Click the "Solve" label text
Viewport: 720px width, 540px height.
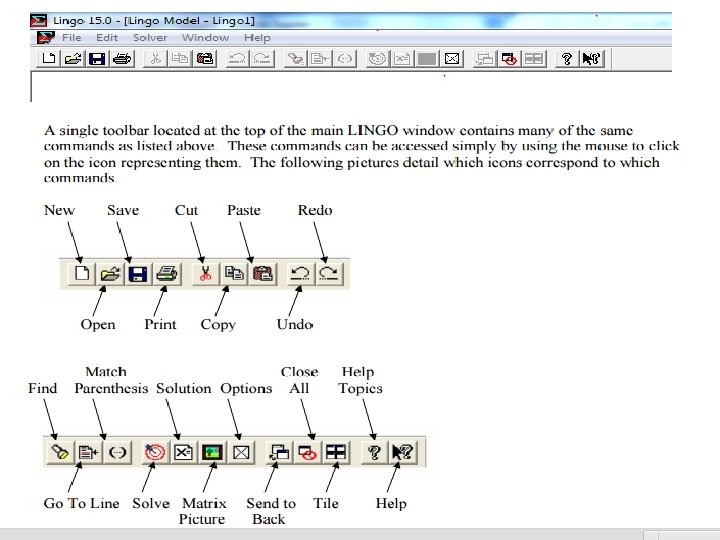(x=151, y=503)
